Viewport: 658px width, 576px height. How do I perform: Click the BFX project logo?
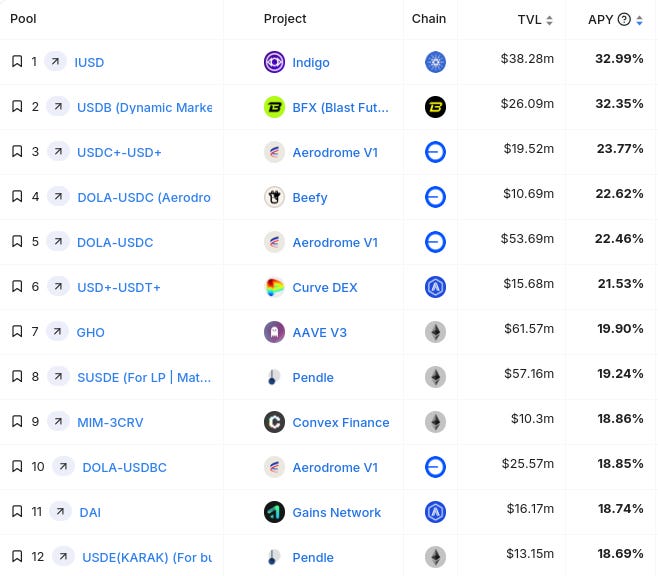pos(274,107)
